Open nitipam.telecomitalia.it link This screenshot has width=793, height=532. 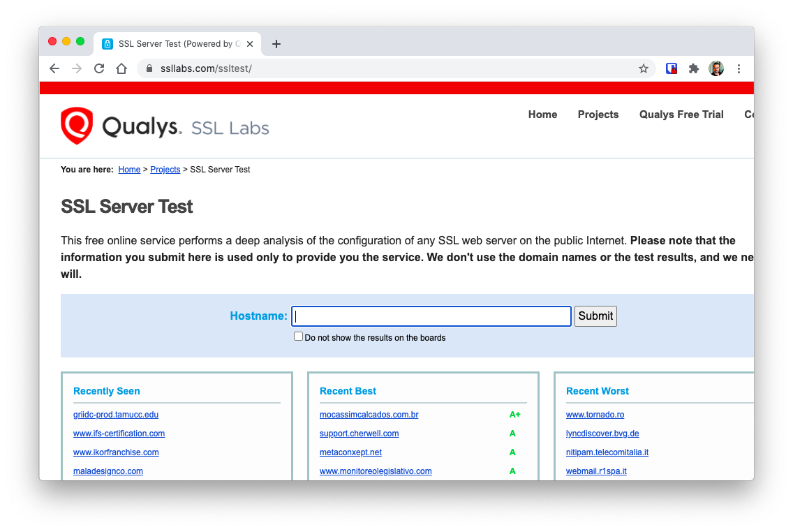point(607,452)
